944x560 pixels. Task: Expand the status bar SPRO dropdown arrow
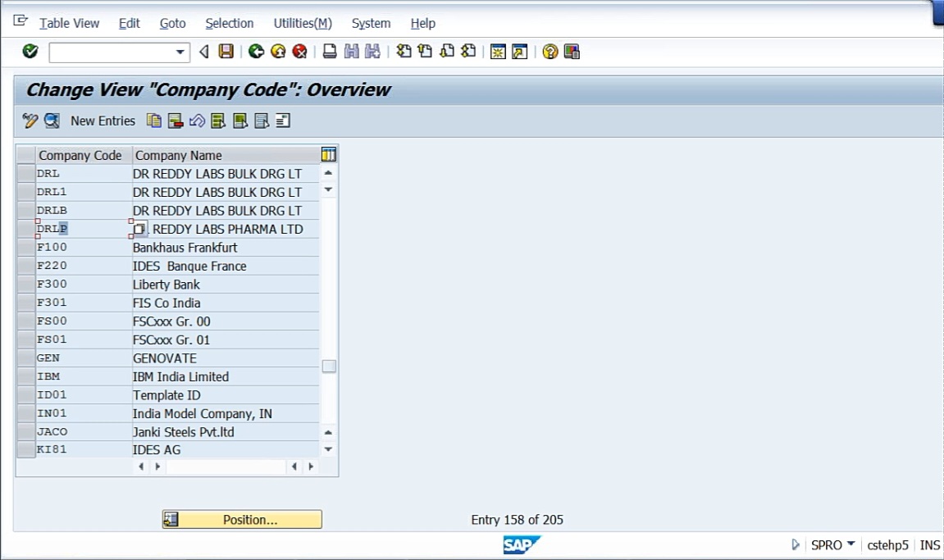pyautogui.click(x=851, y=544)
